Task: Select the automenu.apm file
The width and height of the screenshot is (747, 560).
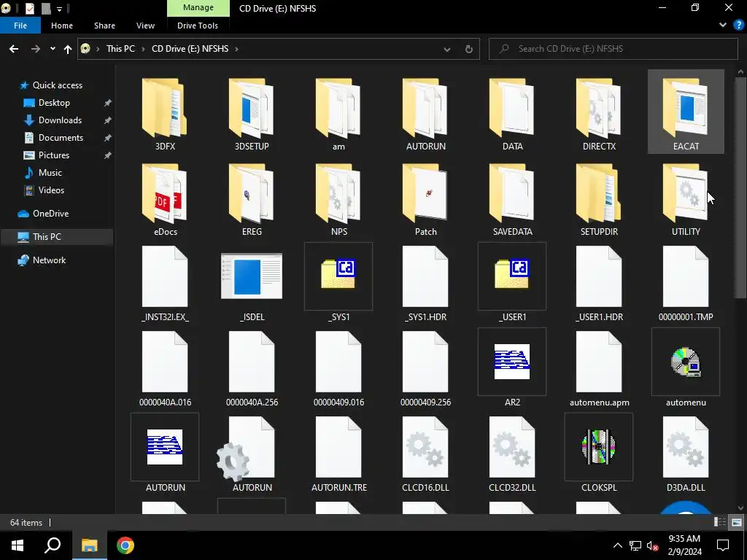Action: tap(599, 368)
